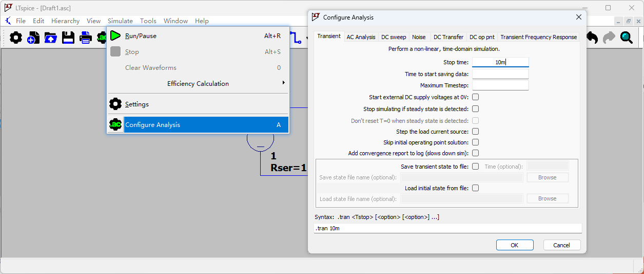The height and width of the screenshot is (274, 644).
Task: Switch to the DC sweep tab
Action: coord(394,37)
